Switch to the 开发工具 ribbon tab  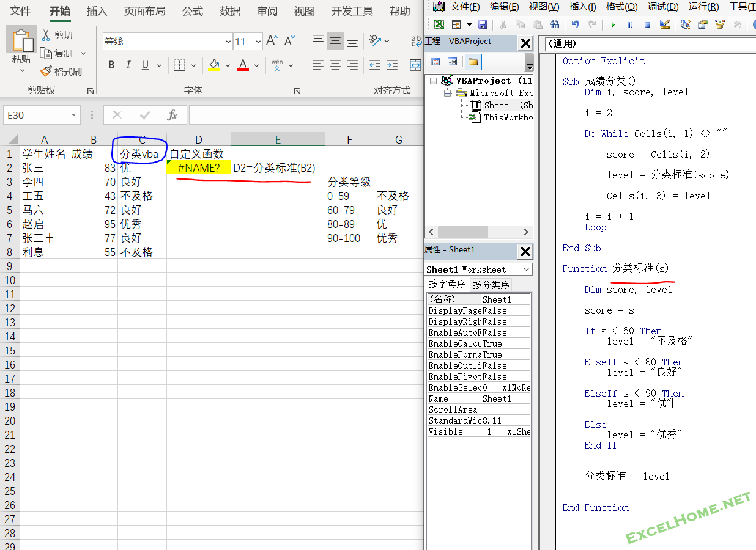coord(352,11)
